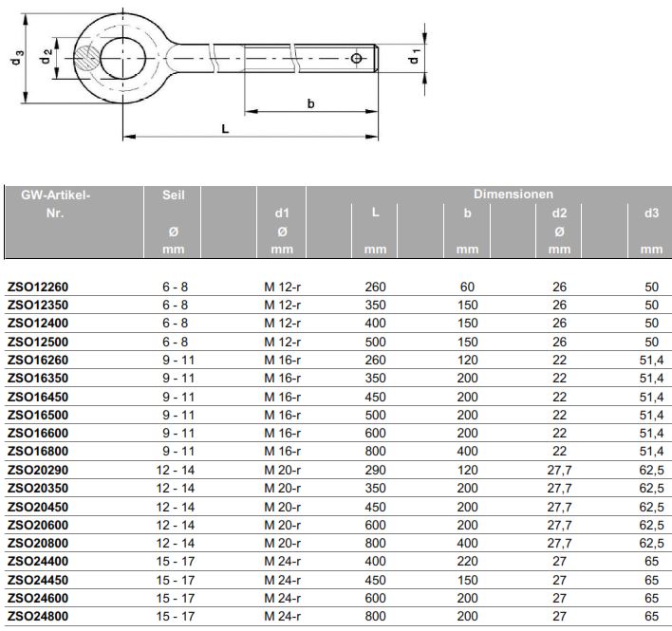The width and height of the screenshot is (672, 631).
Task: Select the ZSO24400 article number
Action: [x=38, y=561]
